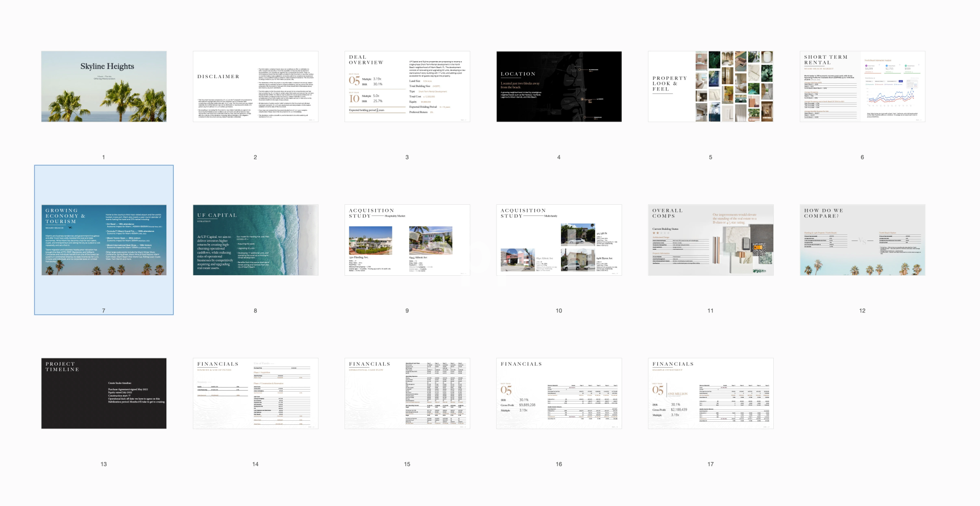
Task: Open Financials Operational Cash Flow slide
Action: click(407, 393)
